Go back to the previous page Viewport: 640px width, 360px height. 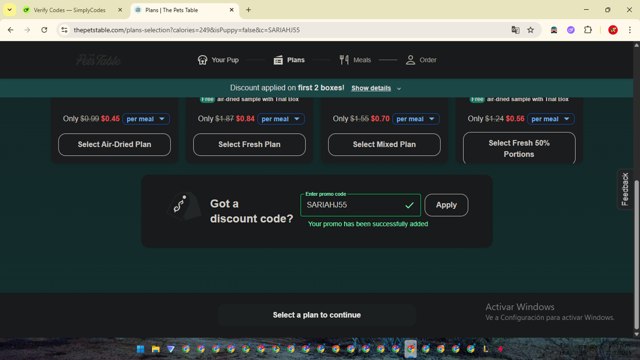[x=11, y=30]
